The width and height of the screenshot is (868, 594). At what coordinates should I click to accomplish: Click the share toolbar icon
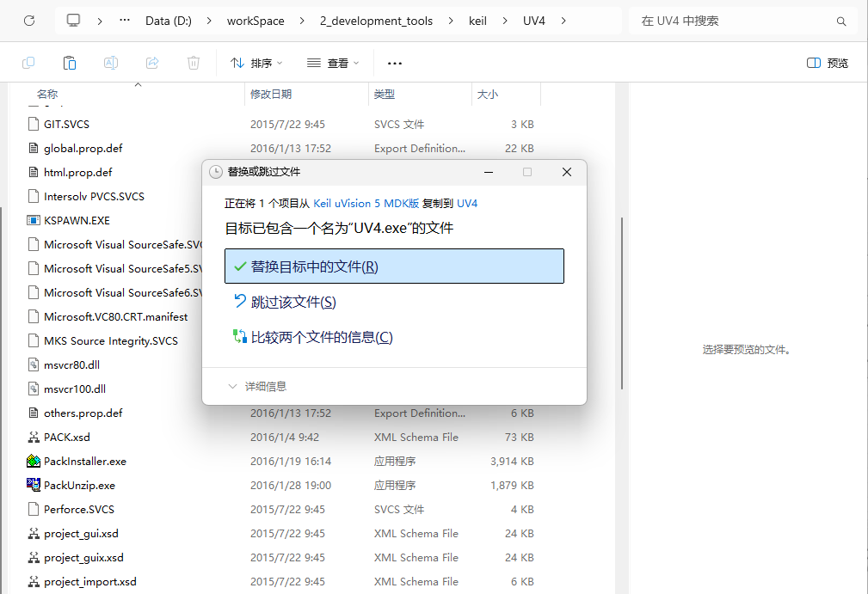point(152,63)
